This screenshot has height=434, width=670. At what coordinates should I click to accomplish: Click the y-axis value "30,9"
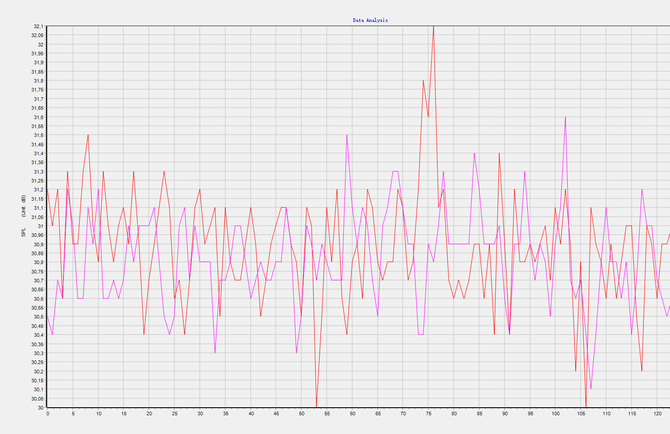(38, 244)
